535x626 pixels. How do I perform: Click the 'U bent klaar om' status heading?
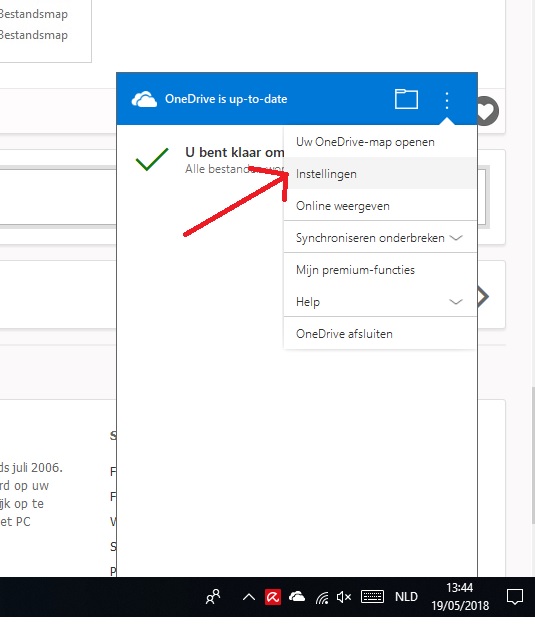[x=234, y=152]
